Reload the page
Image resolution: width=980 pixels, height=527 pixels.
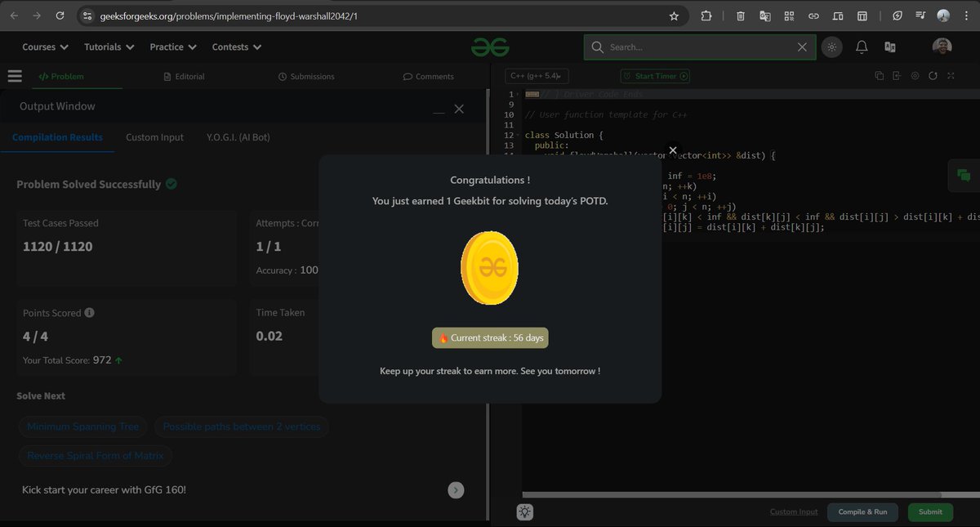point(60,16)
